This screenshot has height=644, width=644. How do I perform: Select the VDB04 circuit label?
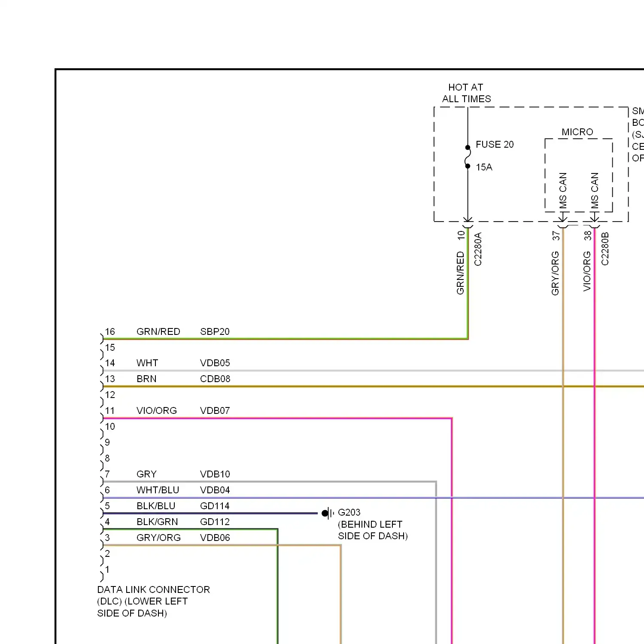[215, 490]
